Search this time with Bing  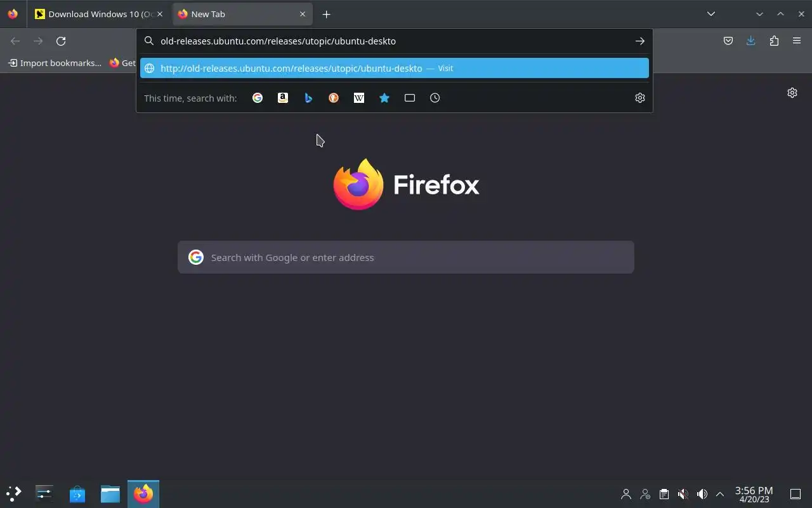[308, 98]
